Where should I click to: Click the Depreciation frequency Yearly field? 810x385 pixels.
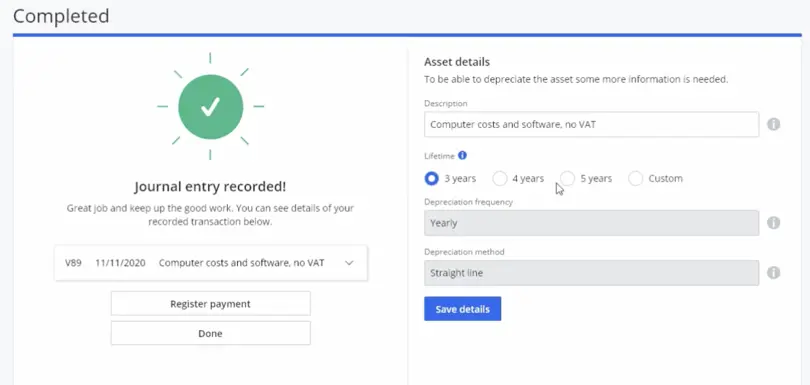coord(591,223)
